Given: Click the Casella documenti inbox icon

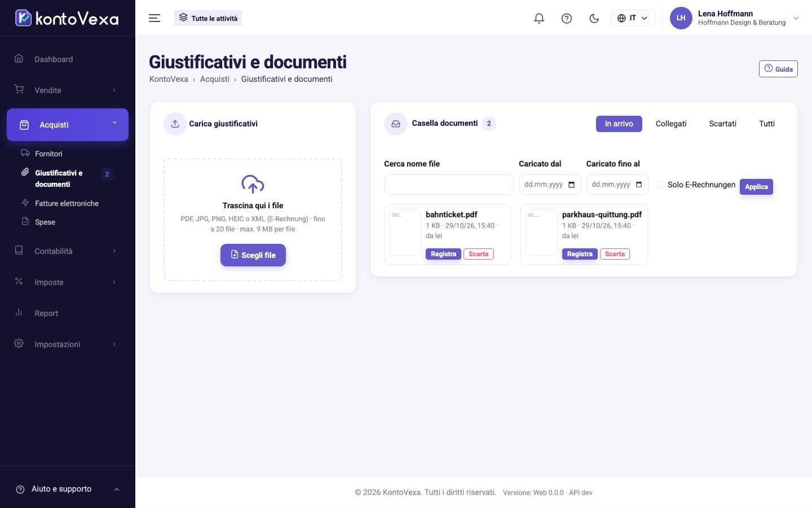Looking at the screenshot, I should (396, 124).
